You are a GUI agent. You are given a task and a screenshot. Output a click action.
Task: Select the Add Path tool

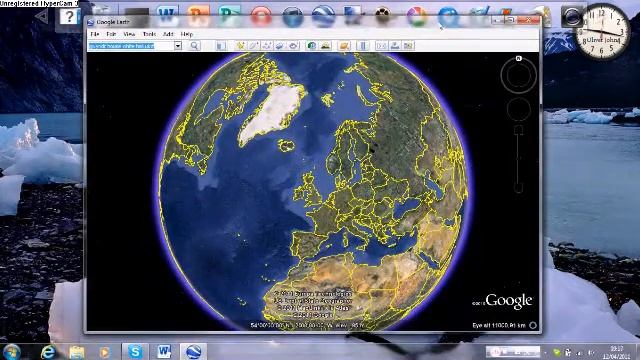(x=267, y=46)
